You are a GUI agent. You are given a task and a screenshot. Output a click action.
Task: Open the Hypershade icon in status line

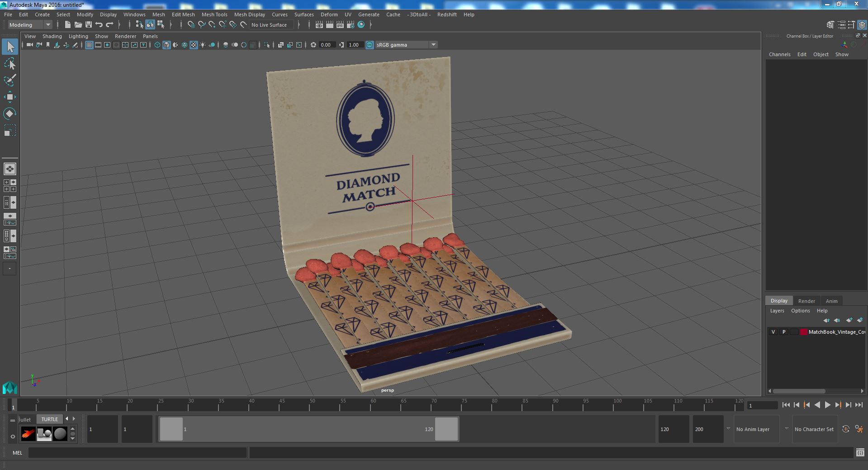point(361,25)
